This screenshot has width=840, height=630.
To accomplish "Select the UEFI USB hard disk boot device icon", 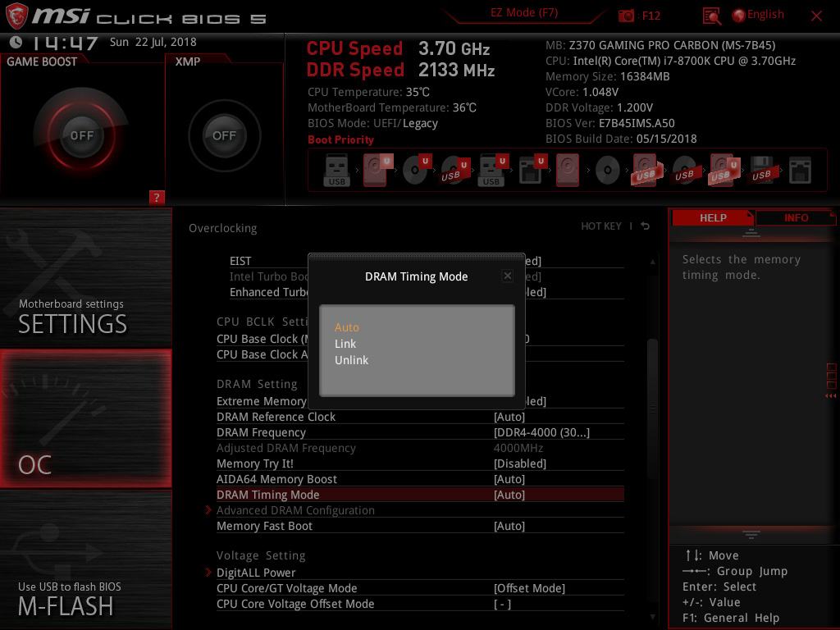I will point(724,171).
